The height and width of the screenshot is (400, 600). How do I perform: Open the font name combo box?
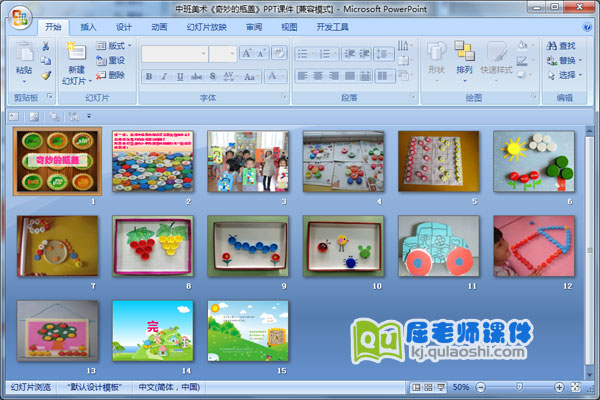click(x=175, y=54)
